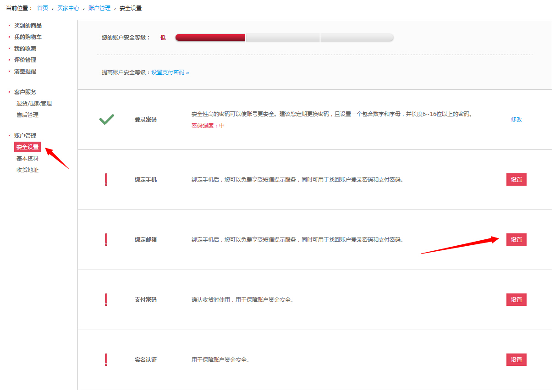
Task: Open 退货/退款管理 in the sidebar
Action: (34, 104)
